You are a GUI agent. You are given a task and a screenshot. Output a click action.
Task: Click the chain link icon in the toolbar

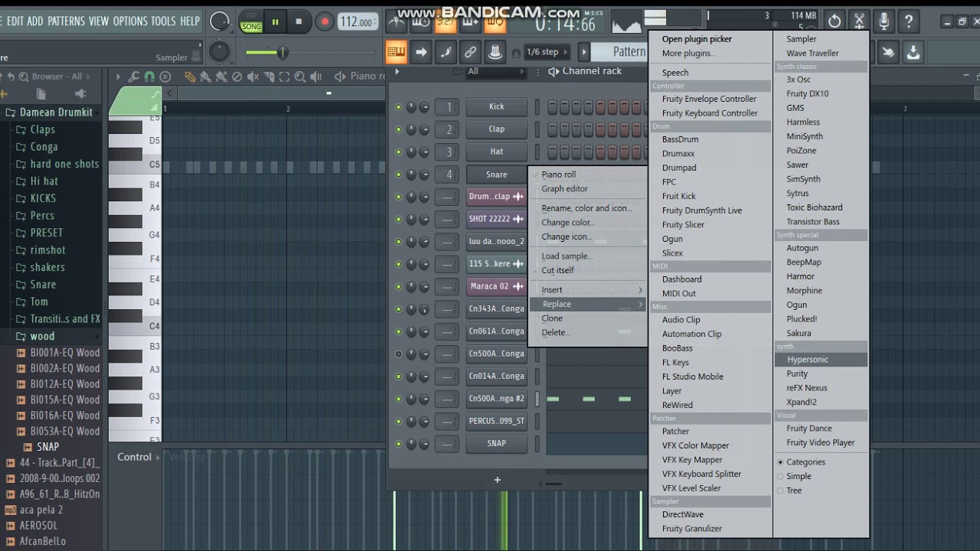470,52
